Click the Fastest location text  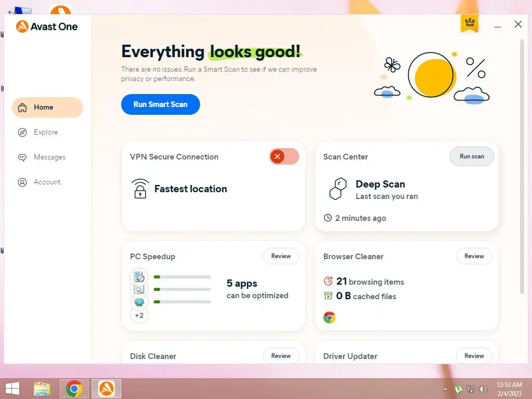(x=191, y=189)
